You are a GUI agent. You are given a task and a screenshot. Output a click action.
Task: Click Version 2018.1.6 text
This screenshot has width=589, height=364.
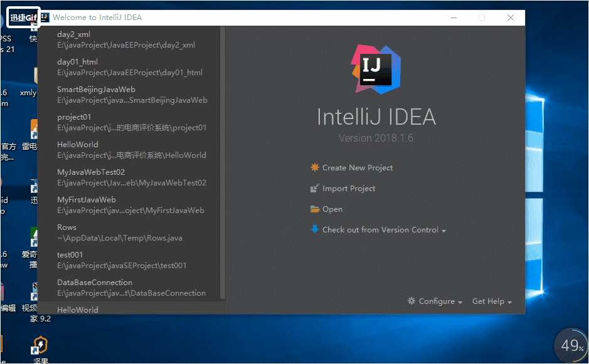376,138
